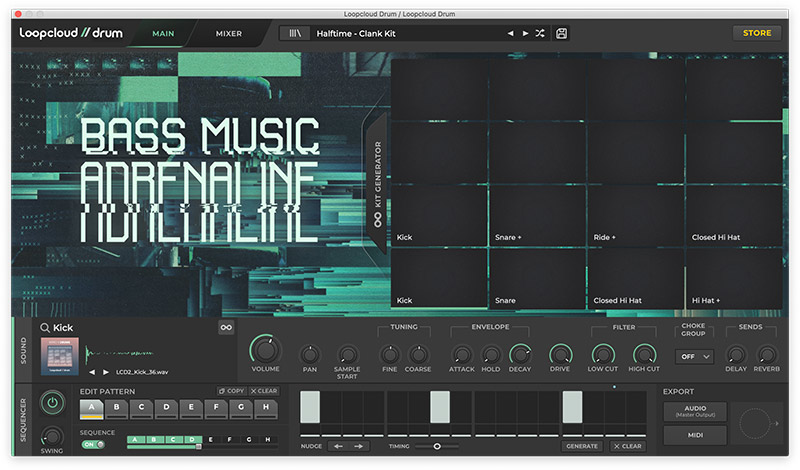
Task: Click the Attack envelope knob
Action: [x=462, y=354]
